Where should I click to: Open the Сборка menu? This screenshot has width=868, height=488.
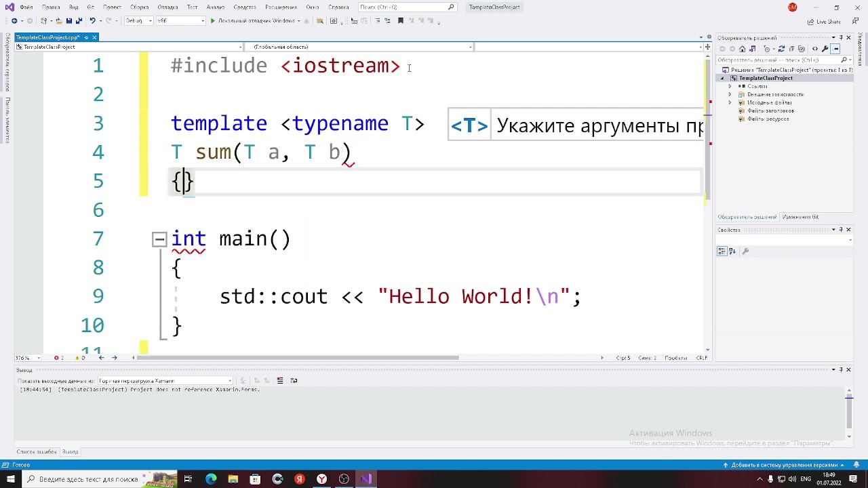[140, 7]
